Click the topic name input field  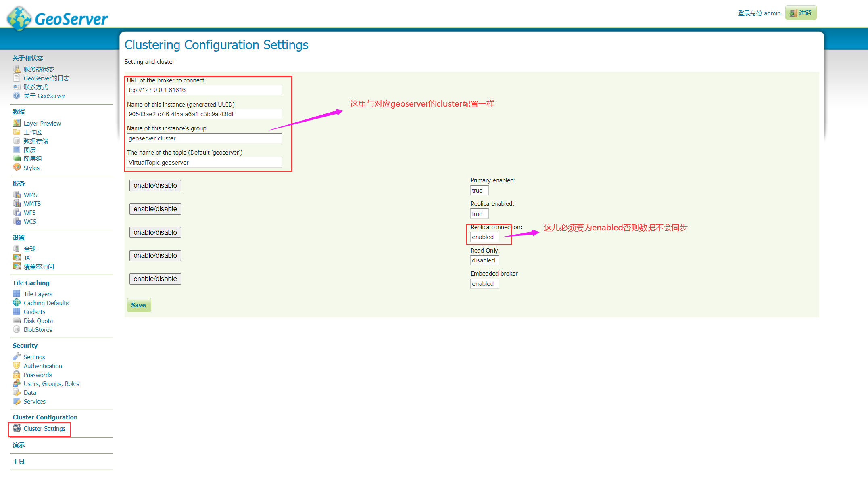[204, 163]
